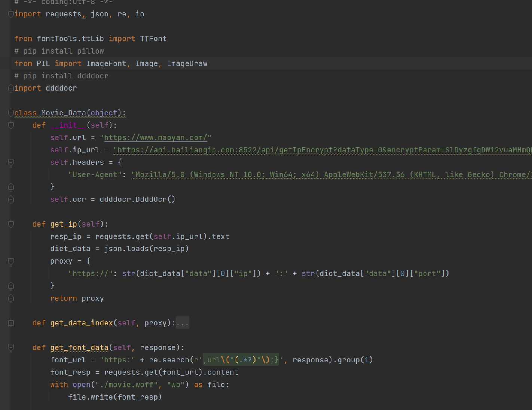The image size is (532, 410).
Task: Click fold end marker beside 'return proxy'
Action: click(11, 298)
